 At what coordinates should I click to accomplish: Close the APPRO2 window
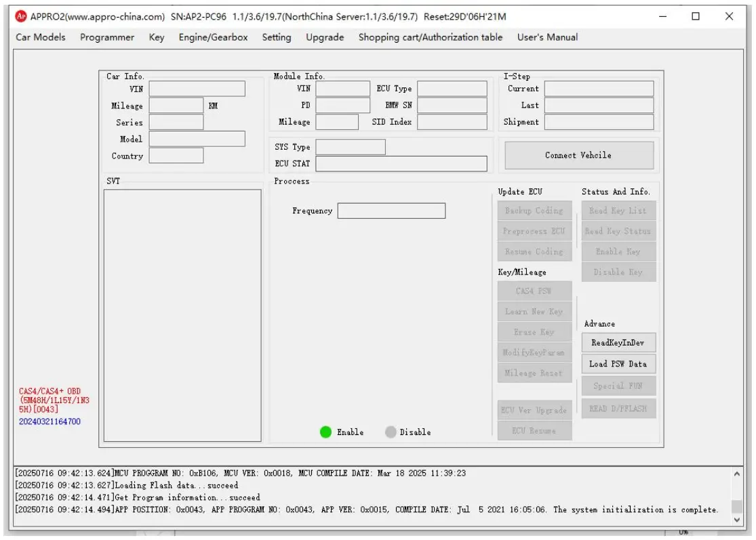(729, 16)
